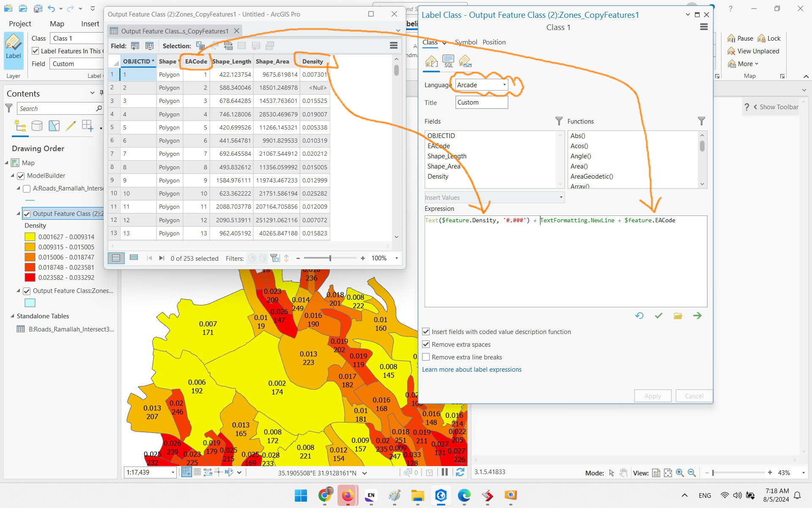The image size is (812, 508).
Task: Switch to the Symbol tab in Label Class
Action: [466, 42]
